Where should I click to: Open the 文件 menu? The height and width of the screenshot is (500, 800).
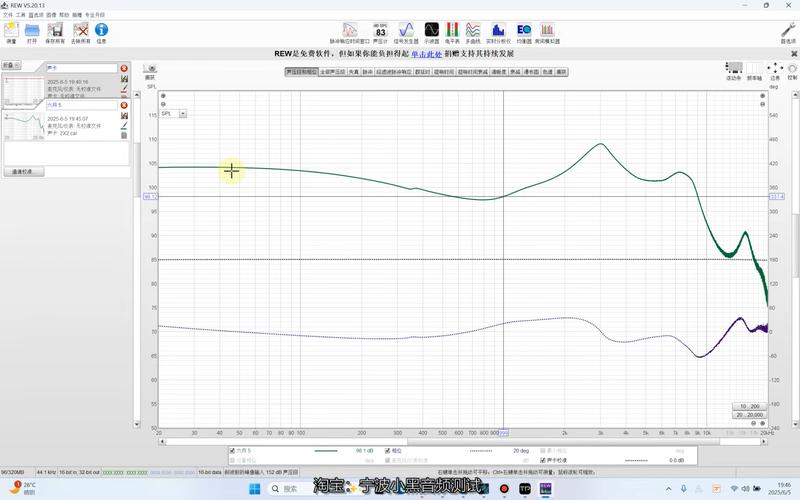(8, 15)
